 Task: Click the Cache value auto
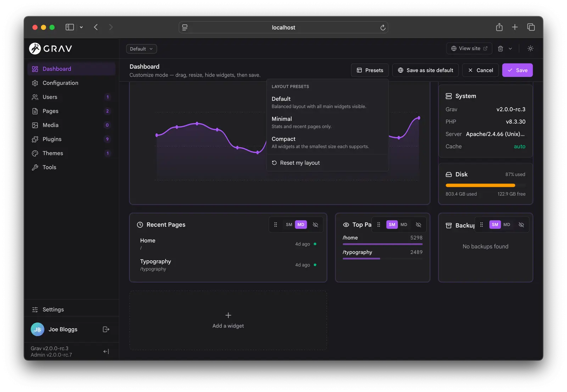coord(520,146)
